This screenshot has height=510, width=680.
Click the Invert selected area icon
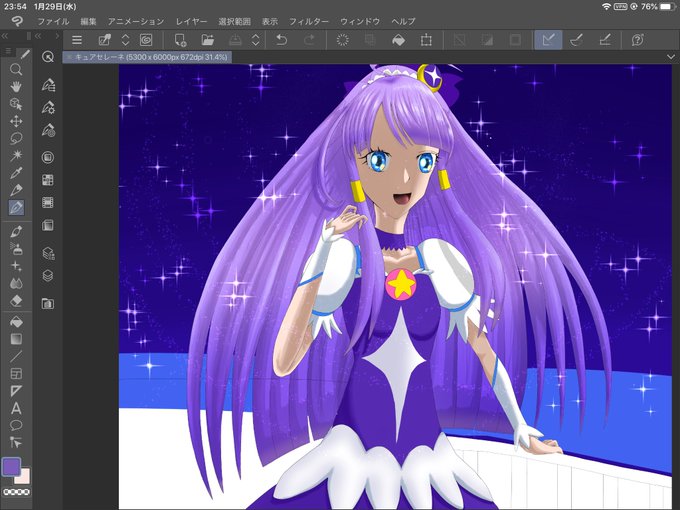coord(487,40)
